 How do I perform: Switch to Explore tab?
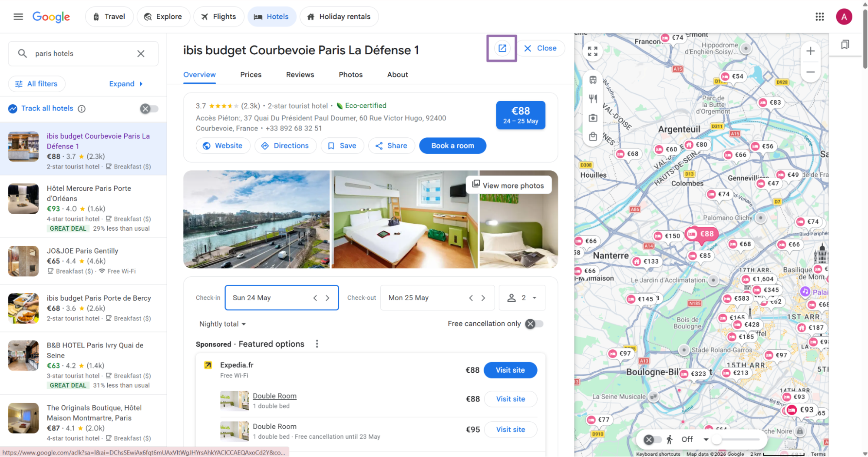click(x=163, y=17)
